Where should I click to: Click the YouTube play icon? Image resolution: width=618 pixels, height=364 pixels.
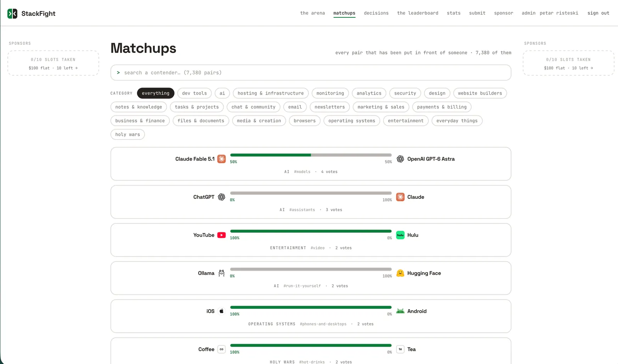tap(221, 235)
